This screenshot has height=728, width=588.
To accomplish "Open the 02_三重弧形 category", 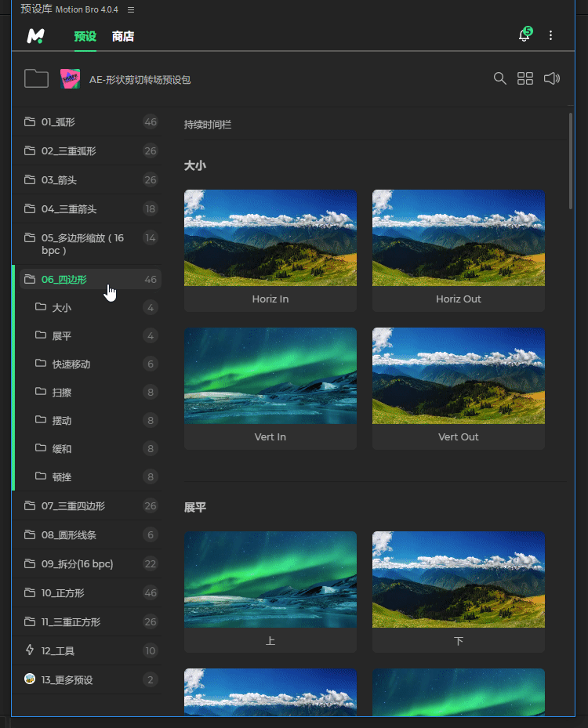I will [87, 151].
